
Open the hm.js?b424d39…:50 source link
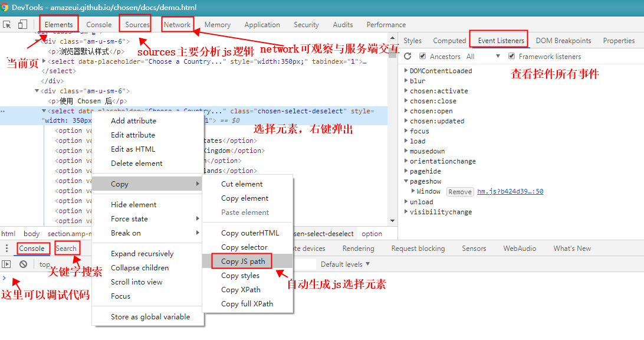[x=510, y=191]
